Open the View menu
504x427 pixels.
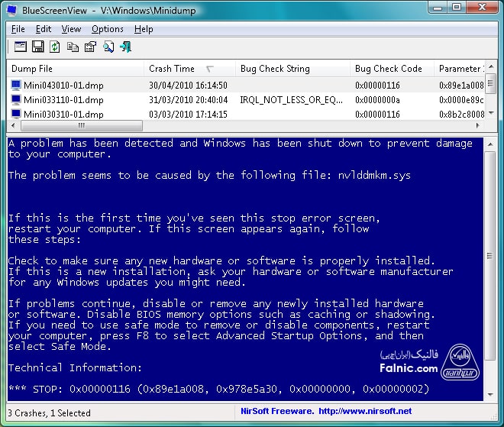coord(71,29)
